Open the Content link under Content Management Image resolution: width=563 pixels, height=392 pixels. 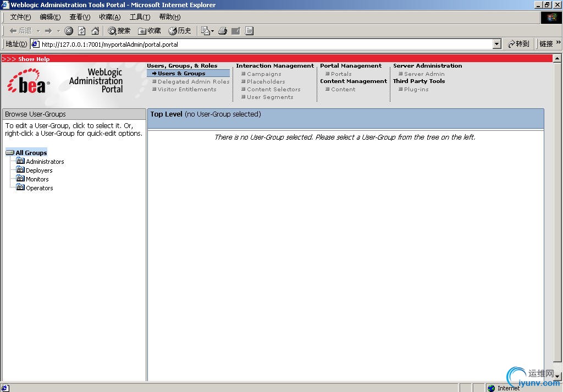pyautogui.click(x=343, y=90)
